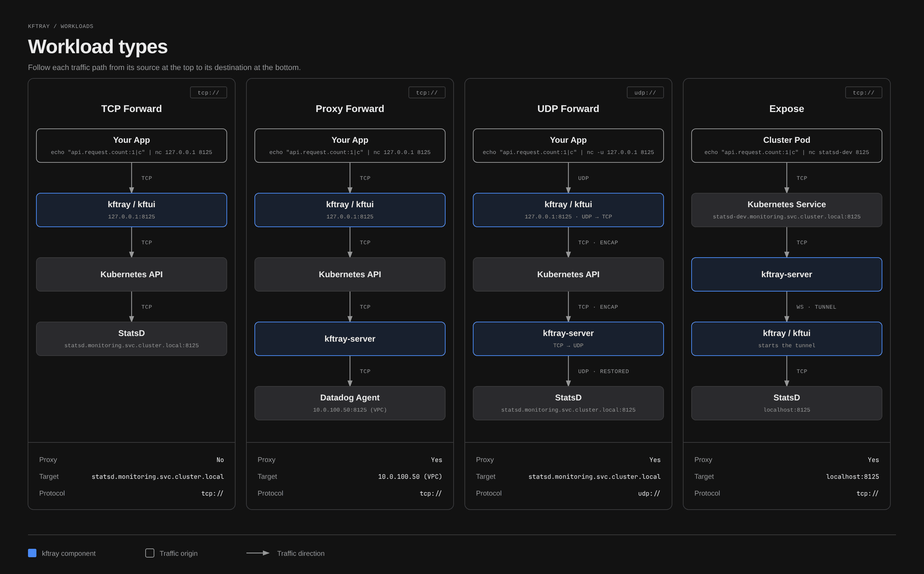The width and height of the screenshot is (924, 574).
Task: Click the Traffic origin legend box
Action: [149, 553]
